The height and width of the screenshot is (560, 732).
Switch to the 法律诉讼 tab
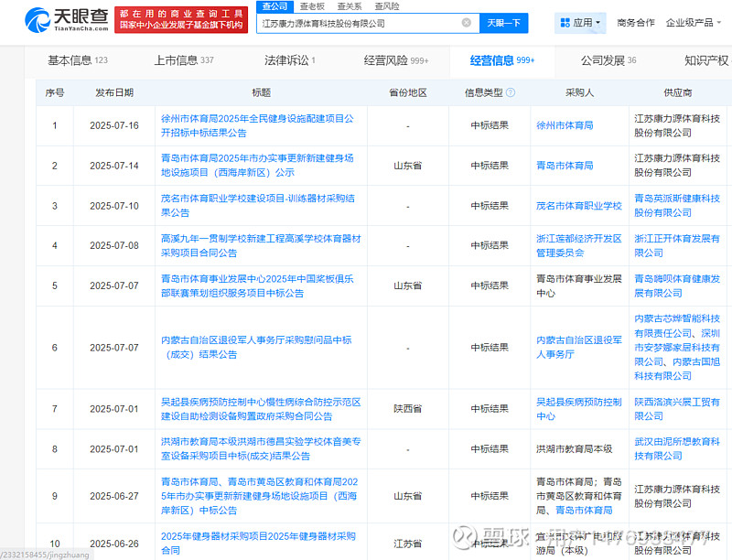coord(289,60)
